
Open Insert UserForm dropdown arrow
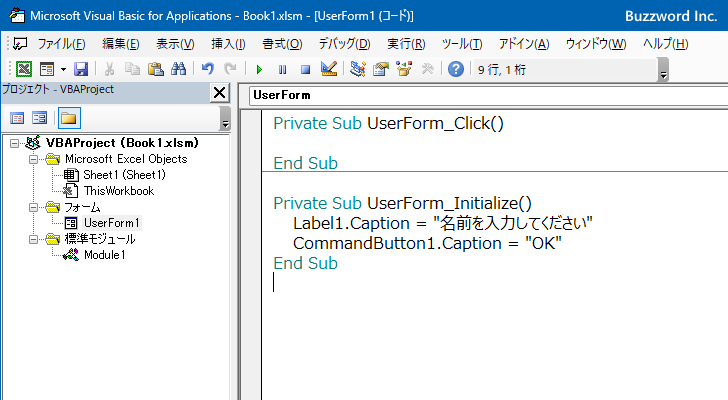[x=63, y=70]
